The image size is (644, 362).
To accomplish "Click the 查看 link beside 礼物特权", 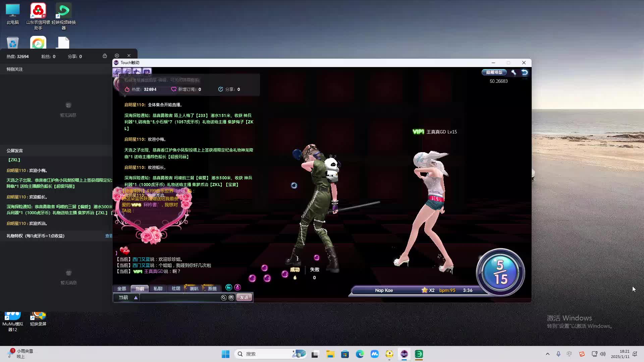I will (x=109, y=236).
